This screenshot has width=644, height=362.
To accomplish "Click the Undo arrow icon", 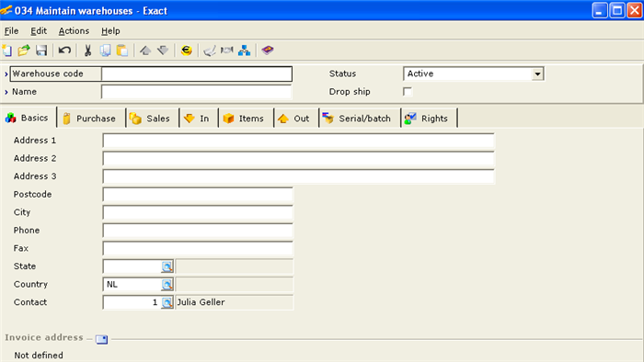I will pos(64,51).
